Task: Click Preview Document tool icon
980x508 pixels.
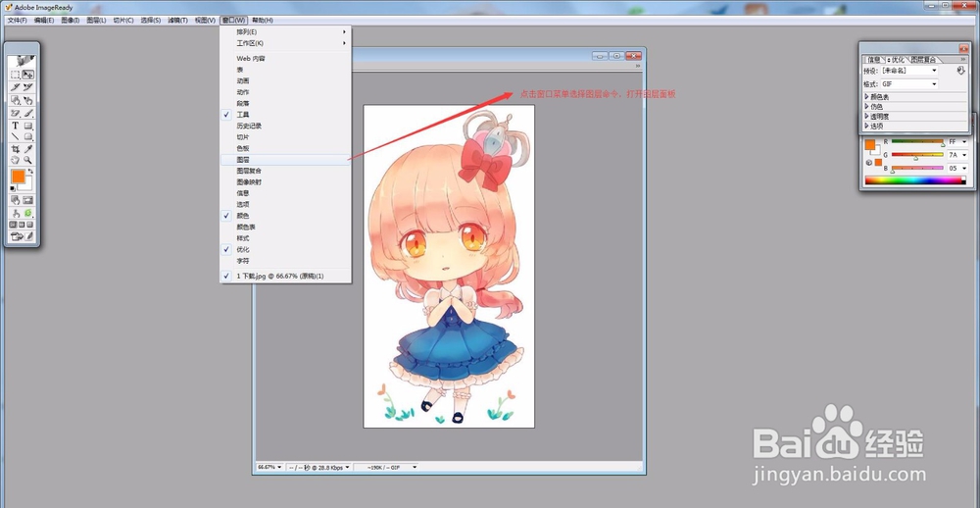Action: 15,213
